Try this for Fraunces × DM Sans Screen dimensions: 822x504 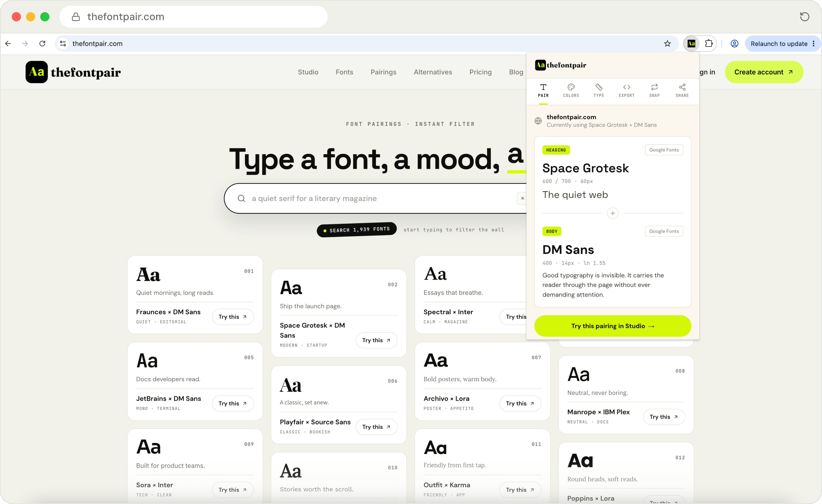click(x=232, y=317)
